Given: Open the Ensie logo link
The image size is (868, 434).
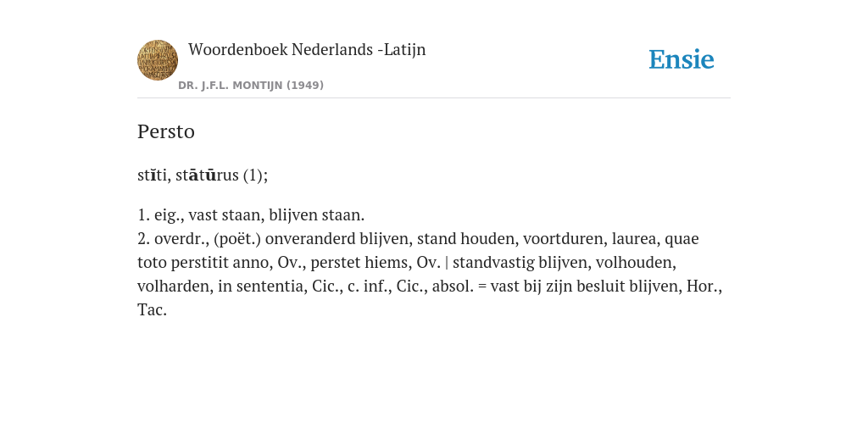Looking at the screenshot, I should click(x=682, y=59).
